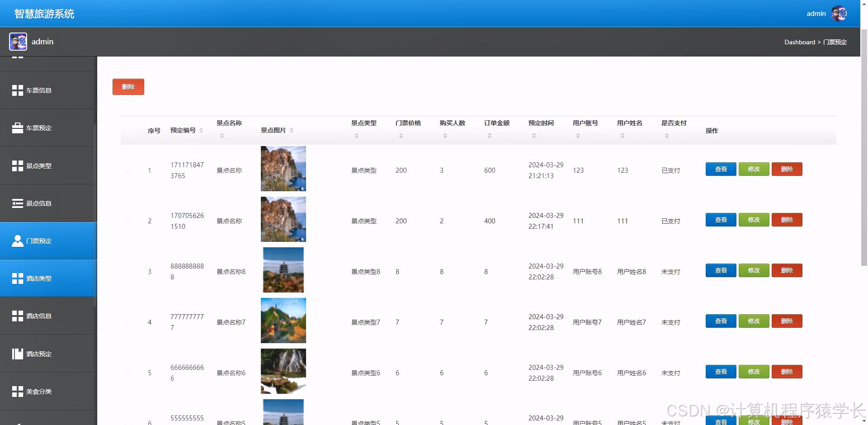Screen dimensions: 868x425
Task: Click 修改 for 景点名称8 row
Action: coord(754,270)
